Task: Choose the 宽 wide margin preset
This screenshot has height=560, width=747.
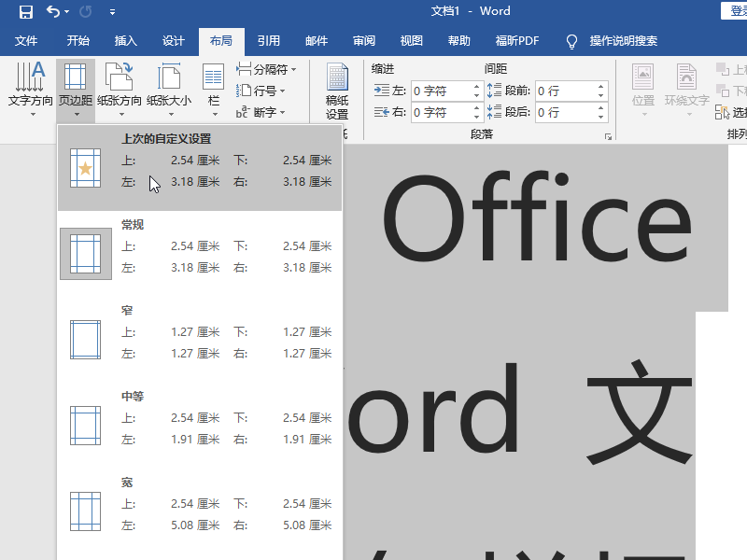Action: click(x=200, y=511)
